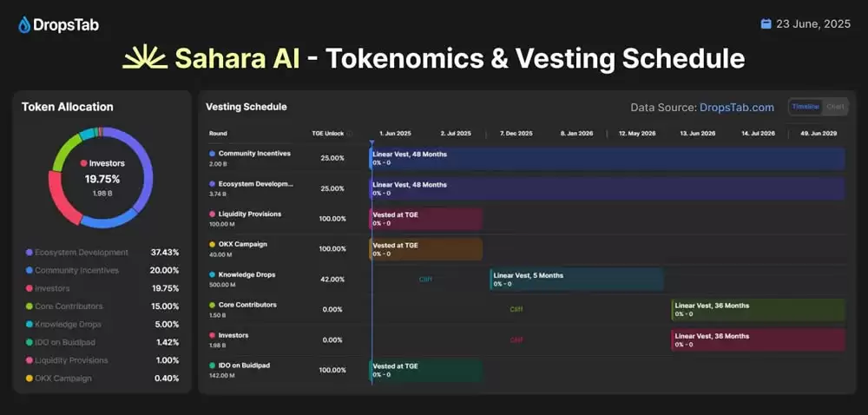Image resolution: width=868 pixels, height=415 pixels.
Task: Select the blue Community Incentives donut segment
Action: click(x=108, y=221)
